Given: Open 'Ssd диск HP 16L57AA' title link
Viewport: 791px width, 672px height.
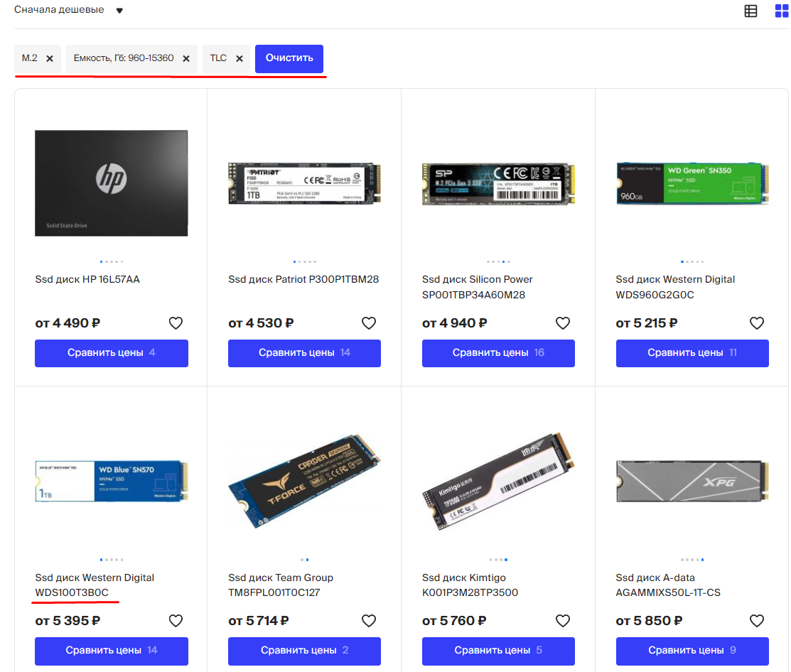Looking at the screenshot, I should pos(87,279).
